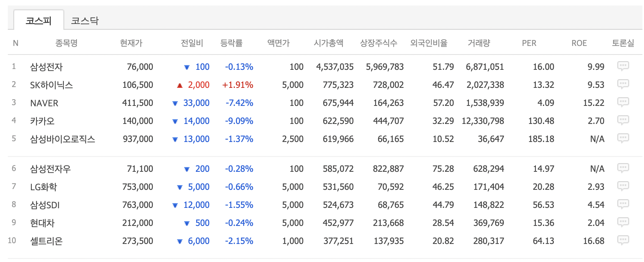Open the NAVER stock link
The height and width of the screenshot is (262, 644).
click(x=44, y=103)
